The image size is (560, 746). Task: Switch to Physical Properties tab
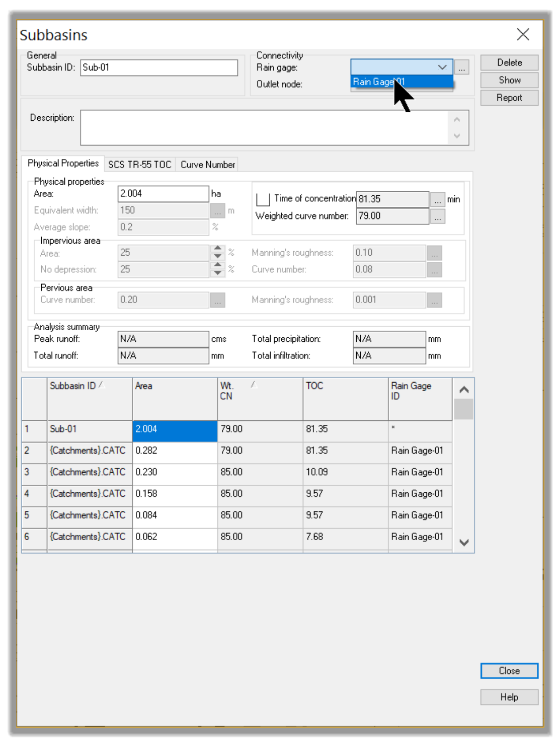coord(63,164)
